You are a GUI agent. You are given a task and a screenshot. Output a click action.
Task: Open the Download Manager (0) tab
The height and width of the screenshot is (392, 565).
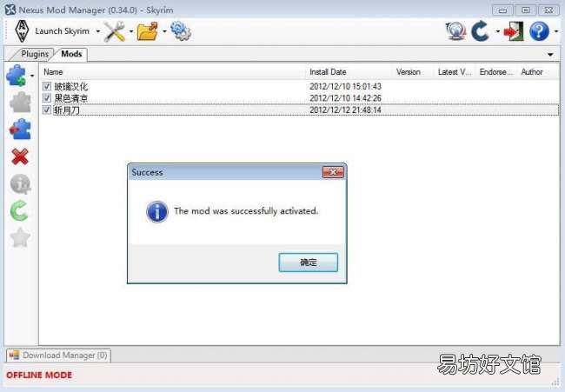point(59,355)
